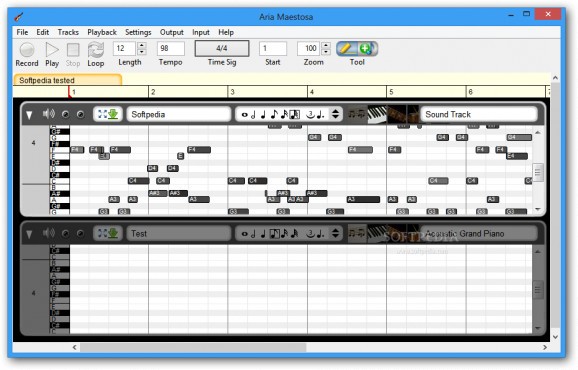Open keyboard editor piano icon, Softpedia track

(x=377, y=114)
